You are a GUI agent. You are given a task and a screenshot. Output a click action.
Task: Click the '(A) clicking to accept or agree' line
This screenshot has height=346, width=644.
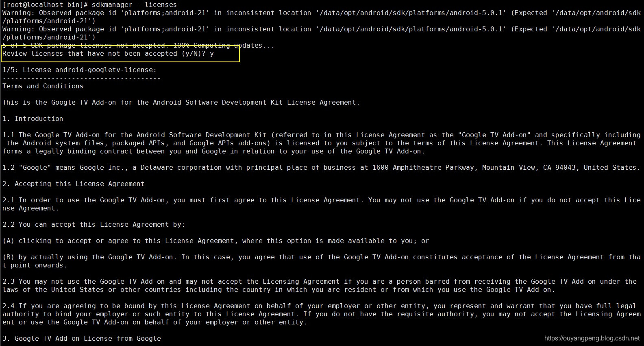tap(216, 241)
